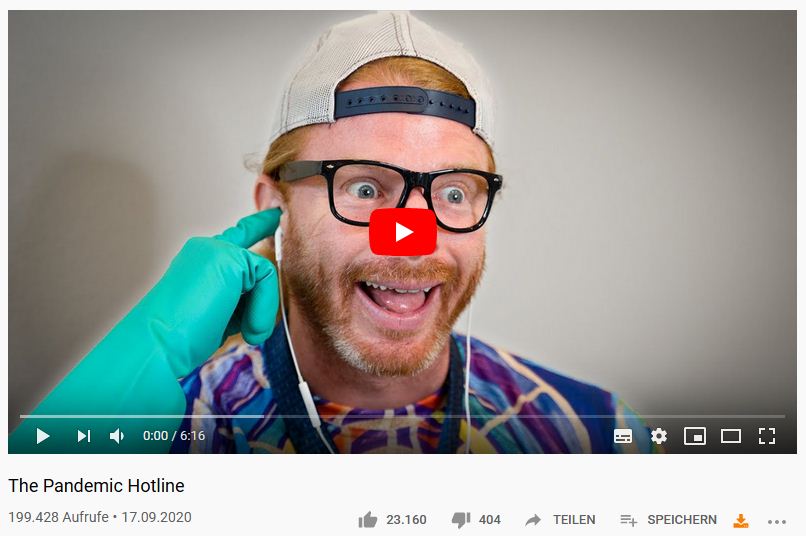The height and width of the screenshot is (536, 806).
Task: Click the share arrow icon
Action: (533, 520)
